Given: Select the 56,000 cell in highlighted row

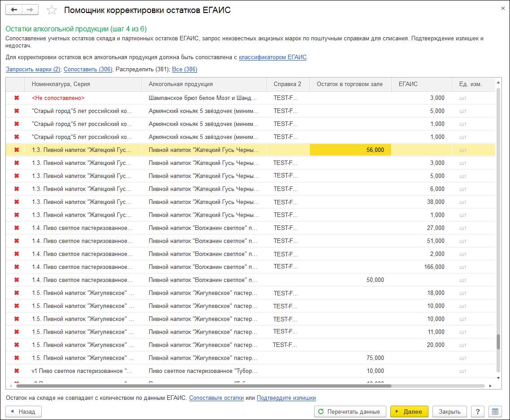Looking at the screenshot, I should click(x=350, y=150).
